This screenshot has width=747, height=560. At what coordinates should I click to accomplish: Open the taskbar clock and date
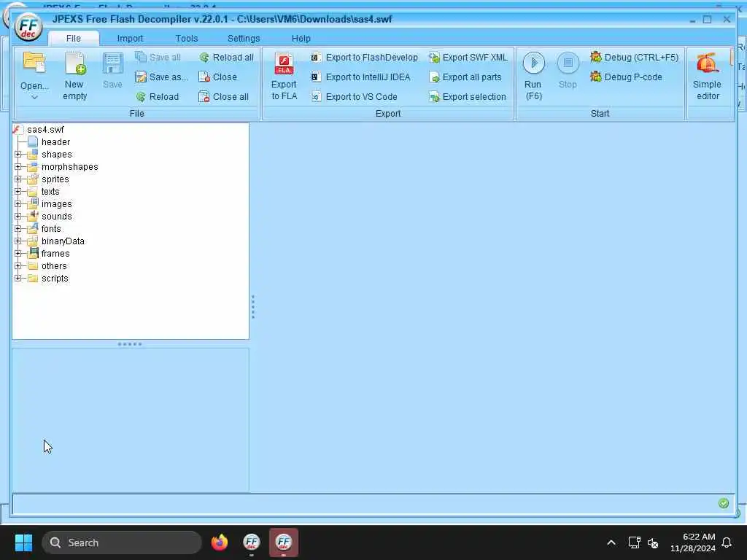coord(693,542)
